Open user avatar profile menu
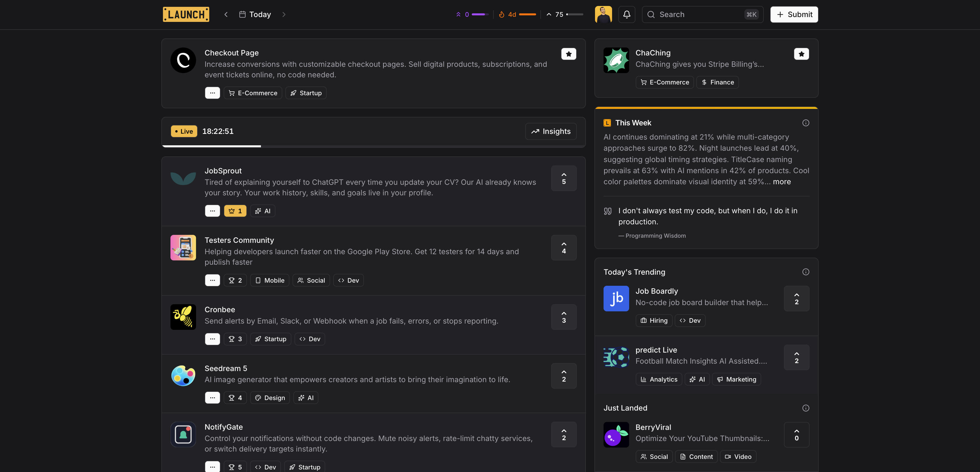The image size is (980, 472). pyautogui.click(x=603, y=15)
